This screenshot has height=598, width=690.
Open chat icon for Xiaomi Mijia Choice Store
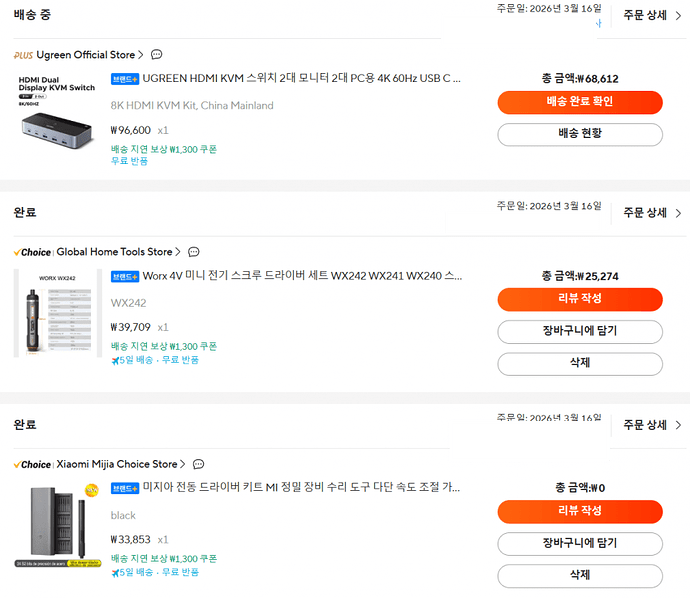(x=199, y=464)
